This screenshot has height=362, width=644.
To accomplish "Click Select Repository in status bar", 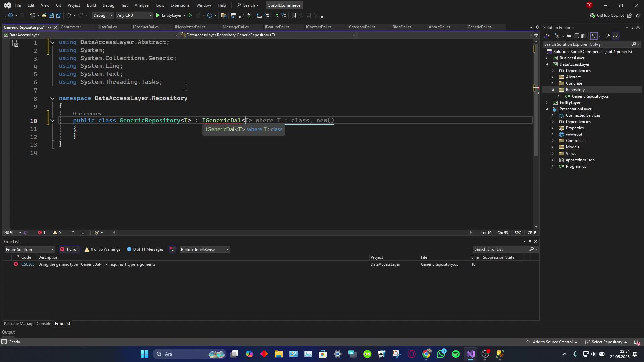I will click(x=606, y=342).
